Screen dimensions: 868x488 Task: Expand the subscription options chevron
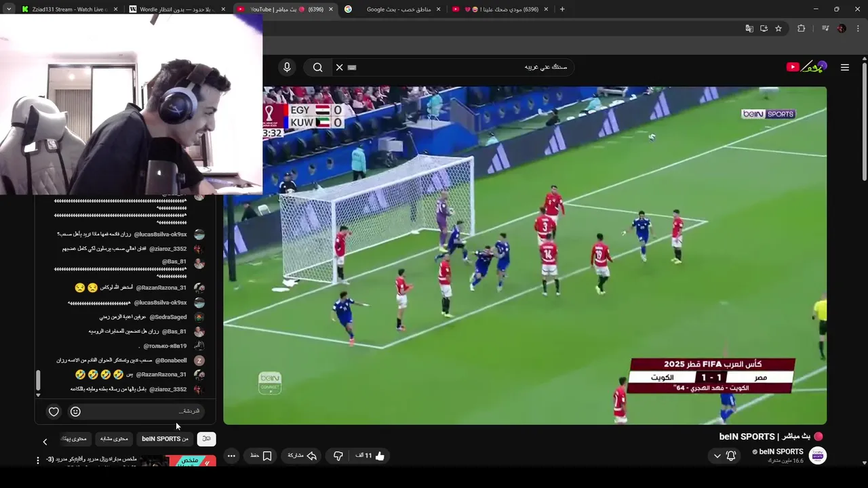pos(717,456)
